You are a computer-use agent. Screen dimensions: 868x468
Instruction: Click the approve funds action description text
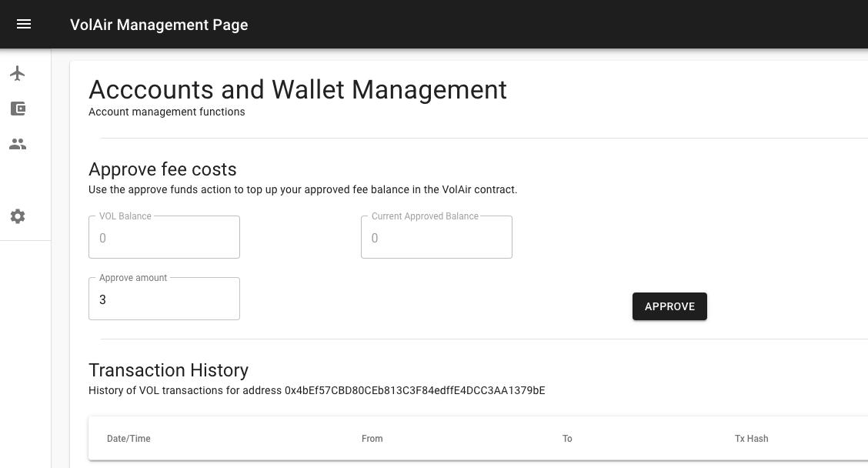pyautogui.click(x=303, y=189)
